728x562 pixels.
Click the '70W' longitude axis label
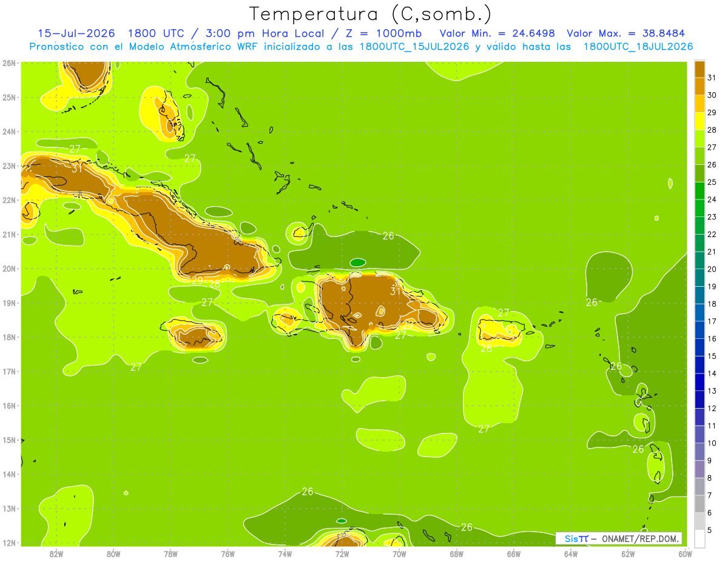399,554
